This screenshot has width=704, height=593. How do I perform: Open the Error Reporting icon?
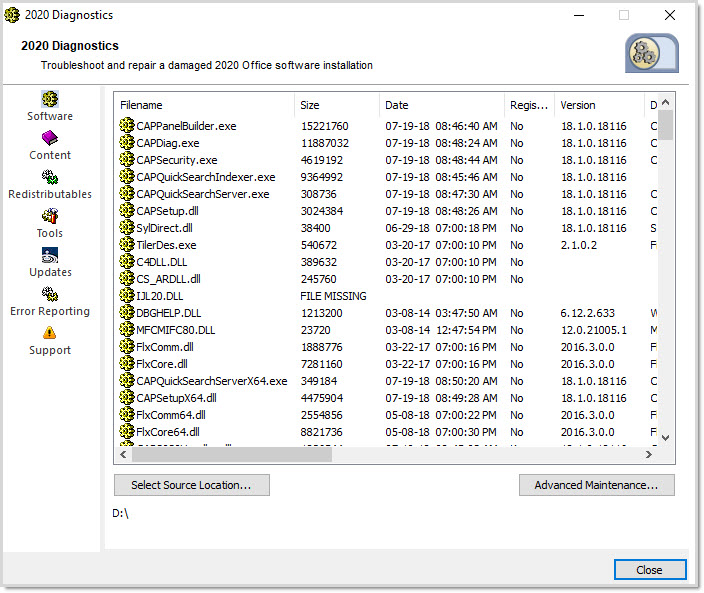click(x=50, y=294)
